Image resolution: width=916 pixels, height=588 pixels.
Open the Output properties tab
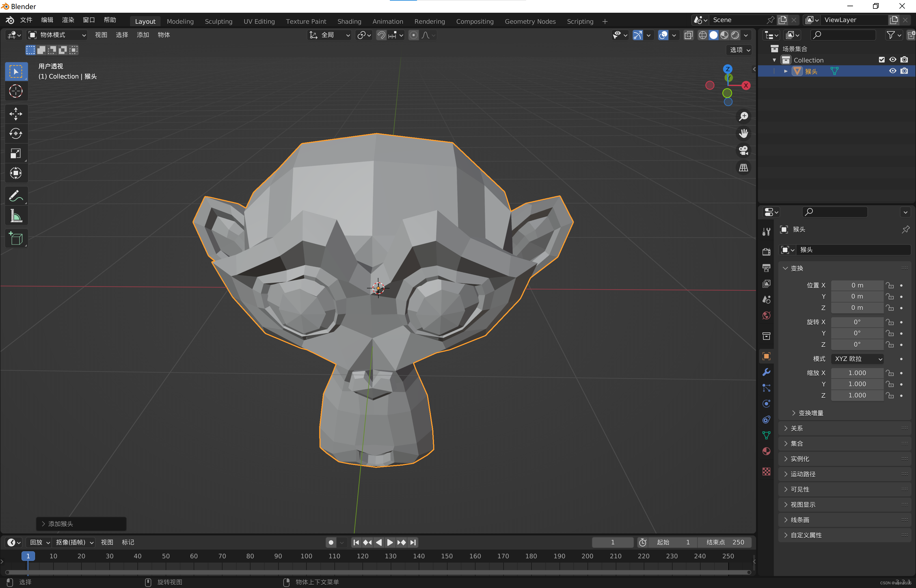(766, 268)
